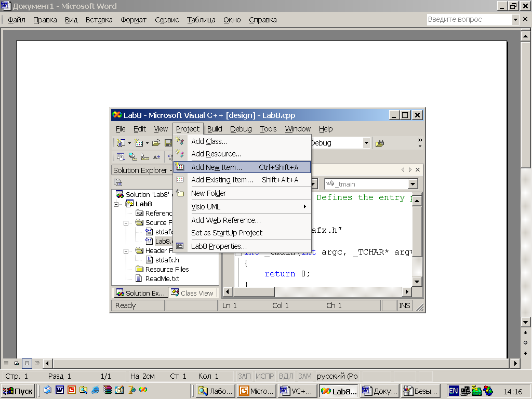Viewport: 532px width, 399px height.
Task: Click the first icon in second Visual C++ toolbar
Action: [121, 157]
